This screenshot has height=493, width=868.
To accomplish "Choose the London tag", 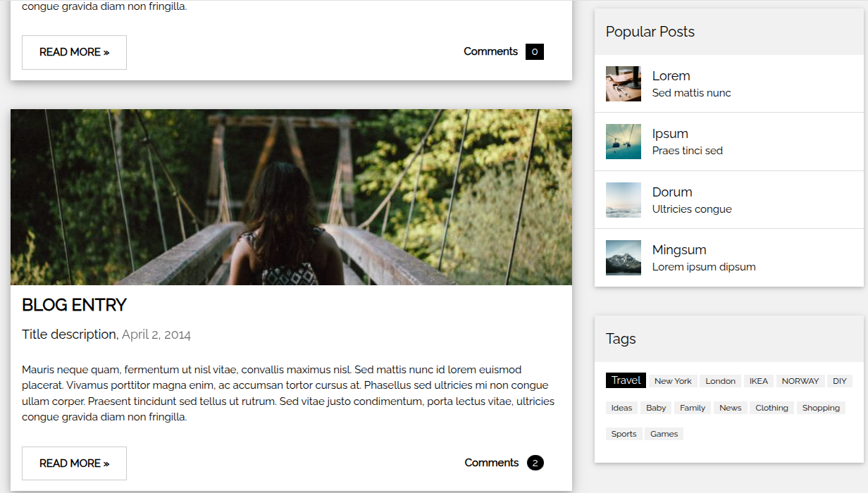I will pos(720,381).
